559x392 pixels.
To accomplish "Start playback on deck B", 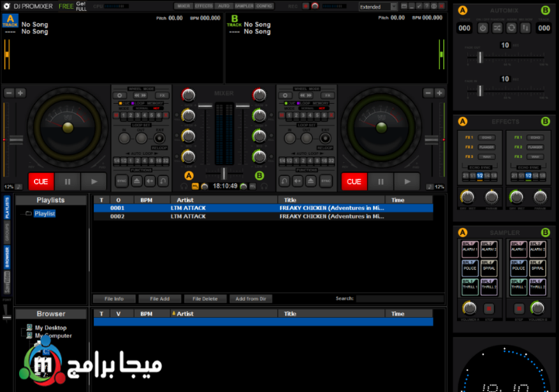I will pos(407,182).
